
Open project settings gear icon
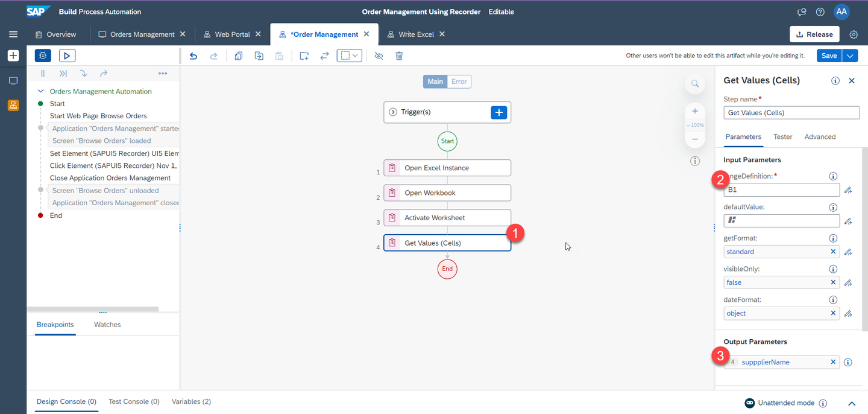click(854, 34)
